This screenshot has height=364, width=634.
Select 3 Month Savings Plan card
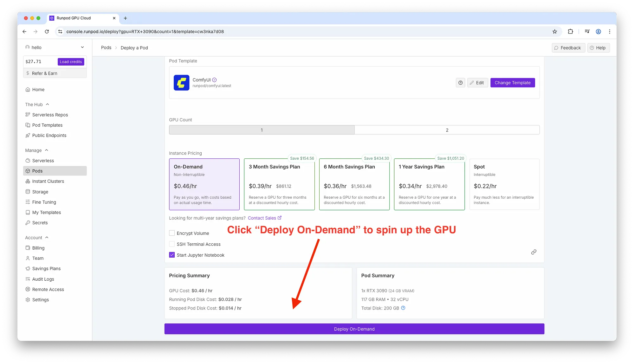[x=279, y=184]
